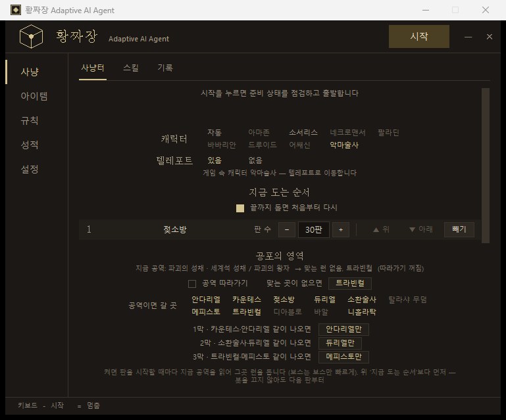Set 텔레포트 to 없음
The width and height of the screenshot is (506, 420).
(255, 160)
